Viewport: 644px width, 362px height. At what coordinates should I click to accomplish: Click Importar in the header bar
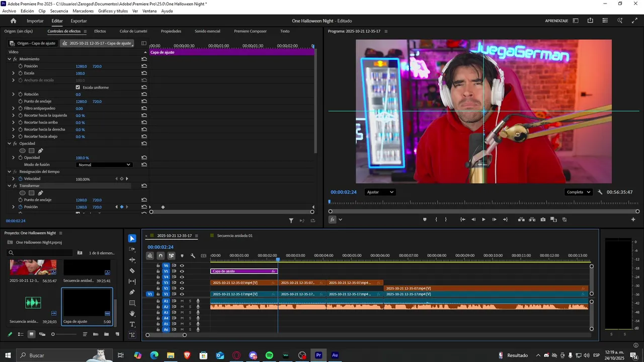pos(35,21)
